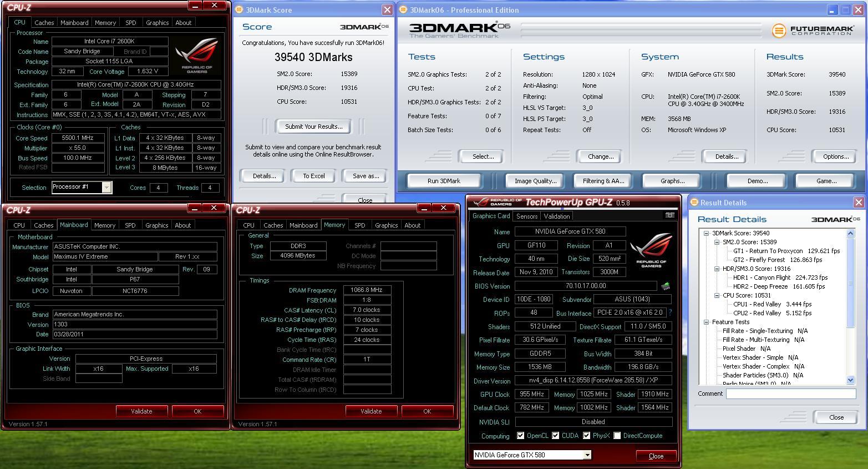Image resolution: width=868 pixels, height=469 pixels.
Task: Click the Filtering & AA... button
Action: point(603,181)
